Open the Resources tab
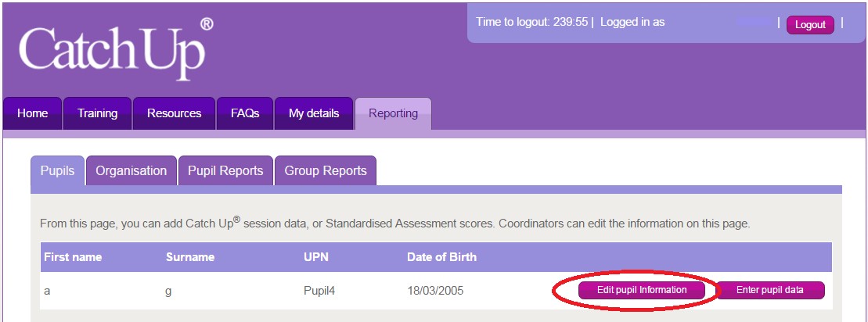The height and width of the screenshot is (322, 868). pyautogui.click(x=174, y=113)
